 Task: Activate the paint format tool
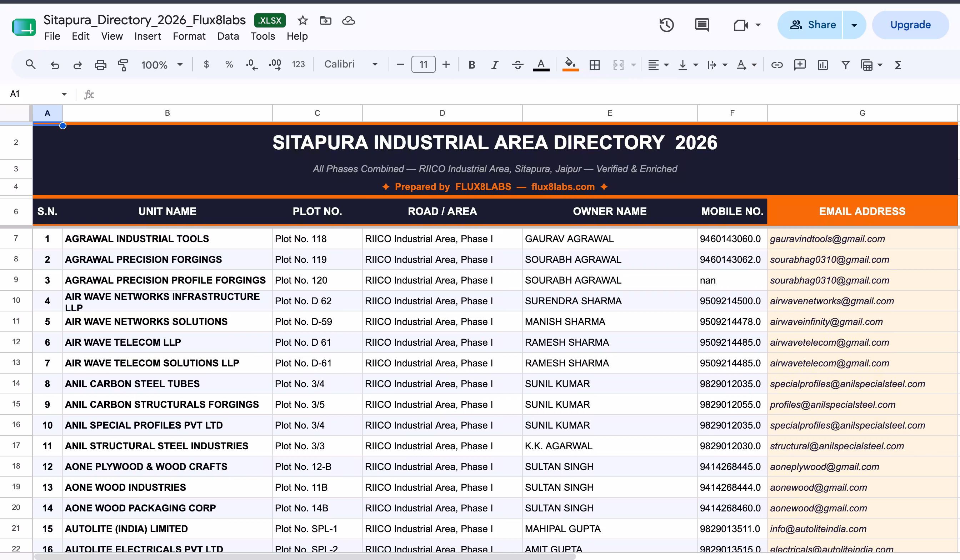(123, 65)
